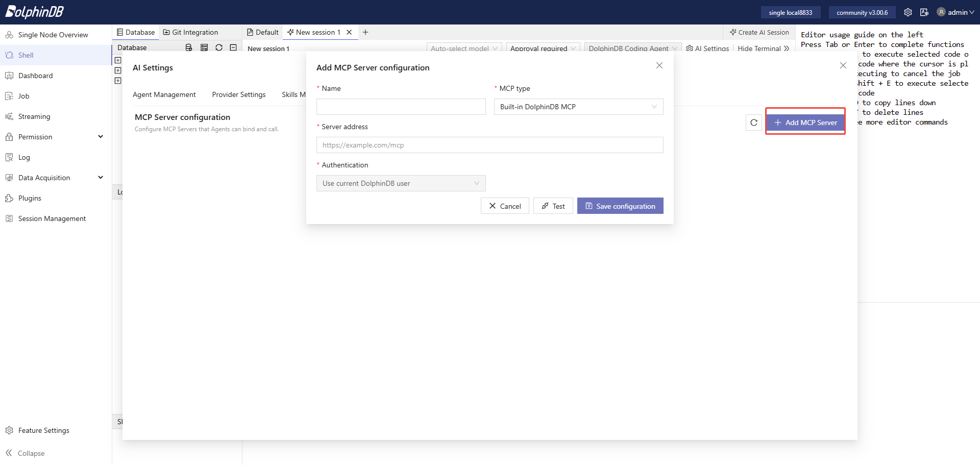Click the database create icon in Database panel
This screenshot has width=980, height=465.
(x=189, y=47)
